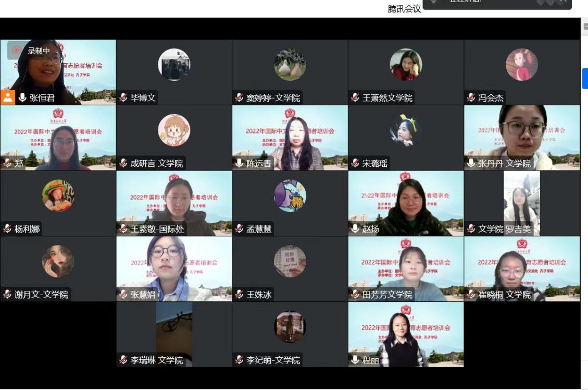The image size is (588, 390).
Task: Click 张丹丹 文学院's microphone icon
Action: pos(471,163)
